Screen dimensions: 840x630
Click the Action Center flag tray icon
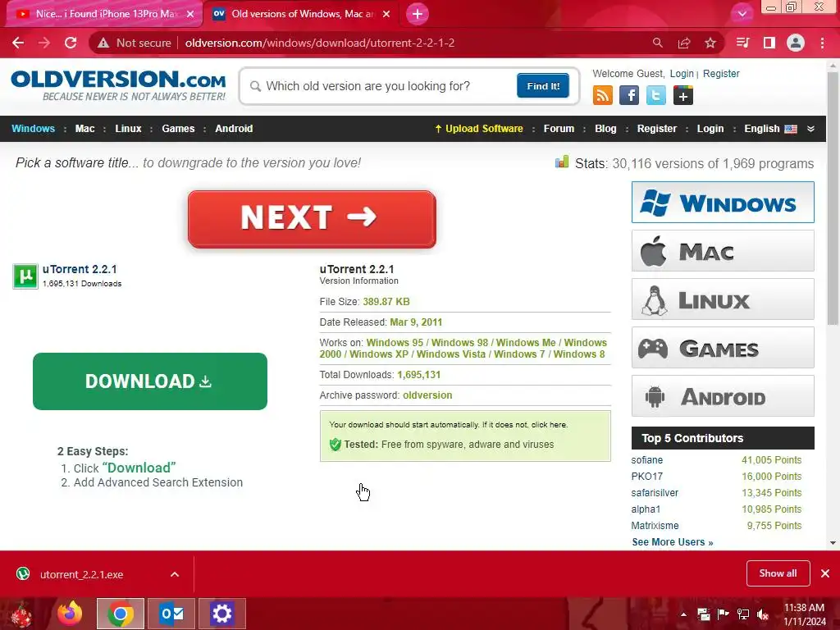click(x=724, y=614)
